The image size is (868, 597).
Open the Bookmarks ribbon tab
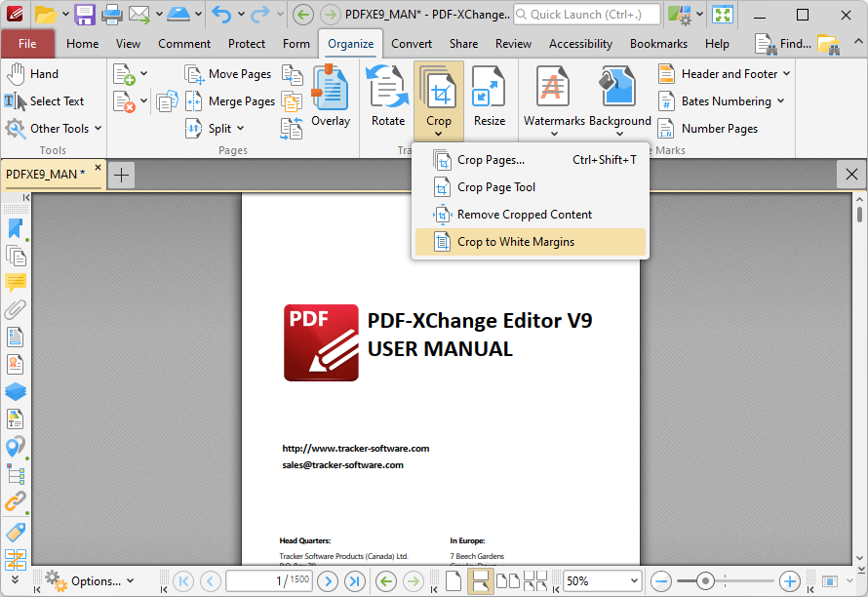pyautogui.click(x=658, y=44)
